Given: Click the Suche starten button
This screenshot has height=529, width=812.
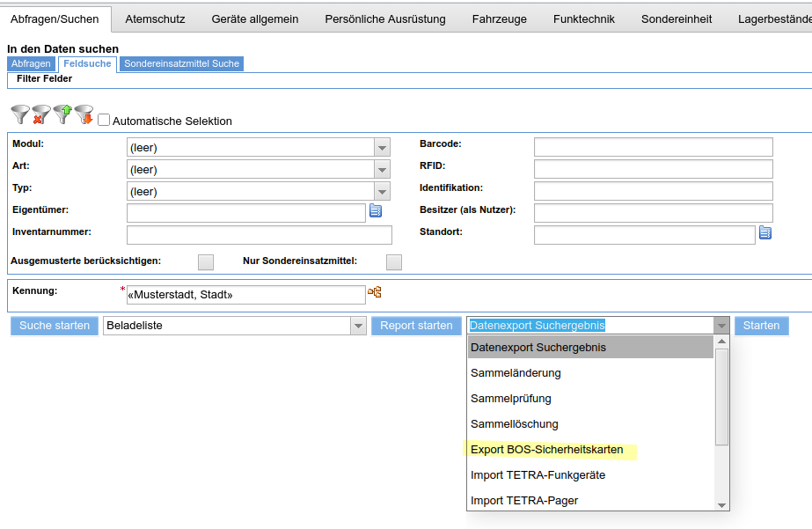Looking at the screenshot, I should pyautogui.click(x=55, y=326).
